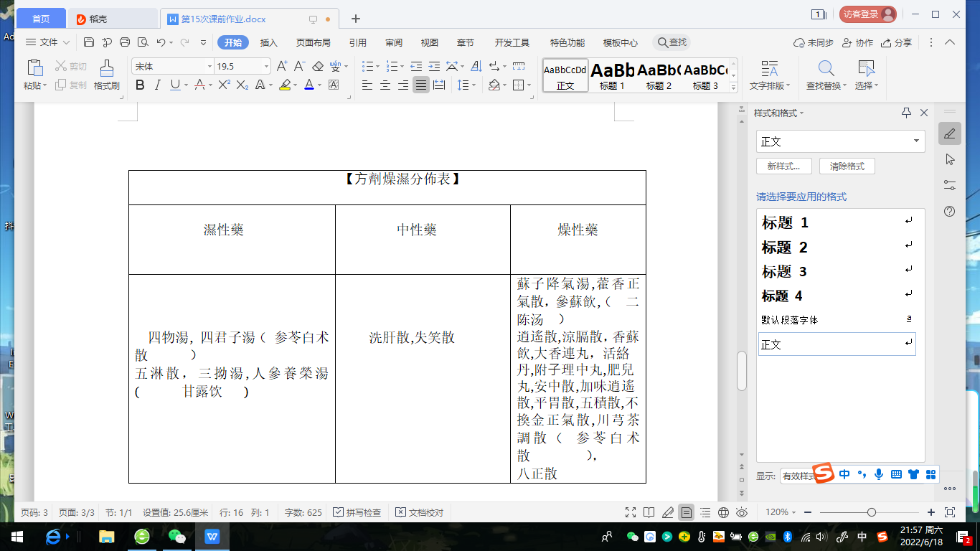The width and height of the screenshot is (980, 551).
Task: Click Find and Replace magnifier icon
Action: click(826, 69)
